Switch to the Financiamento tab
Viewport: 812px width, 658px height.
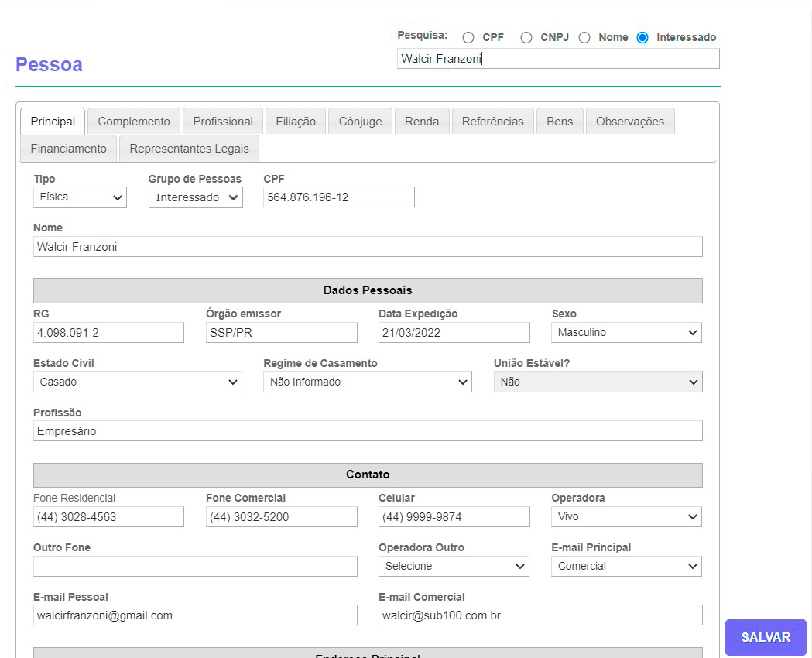[x=69, y=149]
